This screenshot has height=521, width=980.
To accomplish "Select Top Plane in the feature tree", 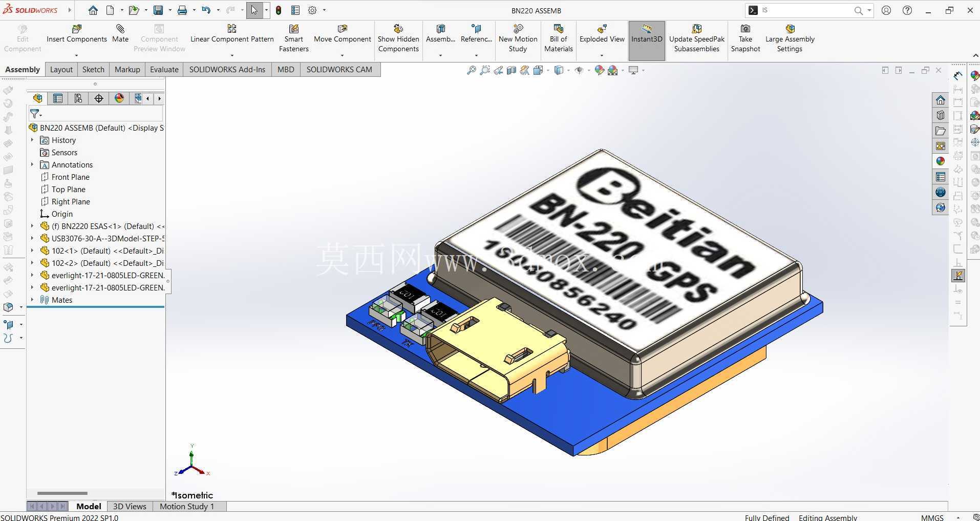I will click(69, 189).
